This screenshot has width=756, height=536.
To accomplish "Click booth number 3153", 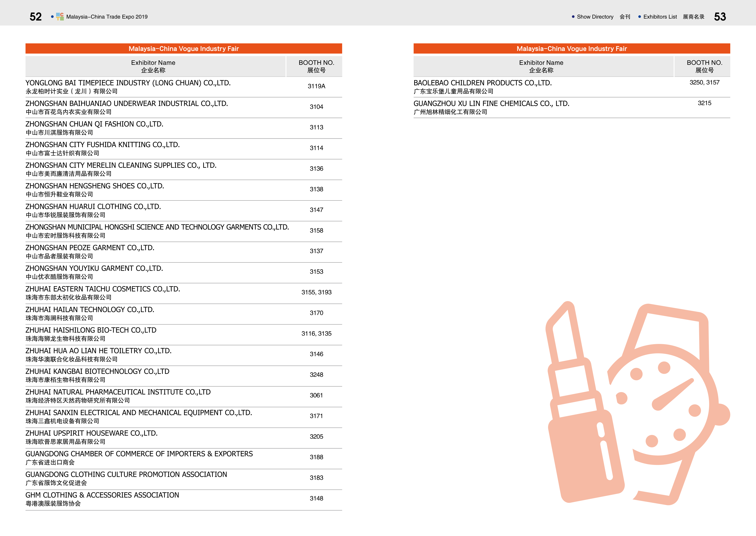I will tap(316, 272).
